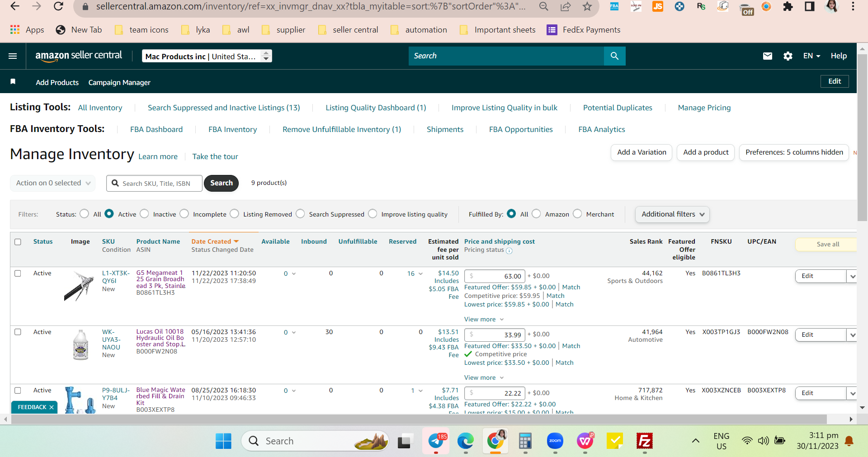Open Action on 0 selected dropdown

(x=53, y=183)
